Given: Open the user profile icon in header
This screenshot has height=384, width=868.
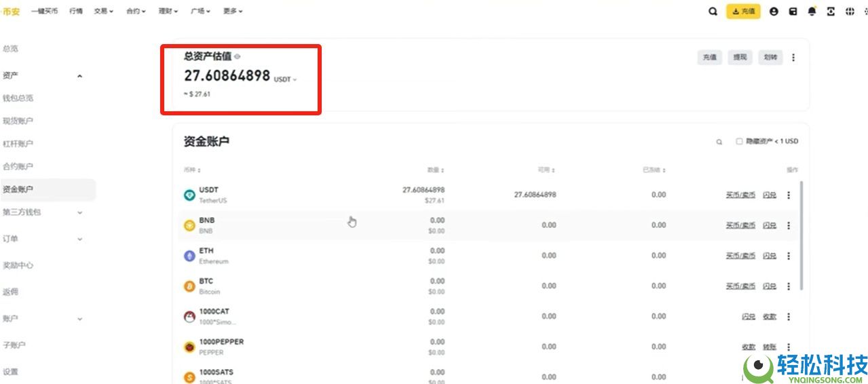Looking at the screenshot, I should pyautogui.click(x=774, y=12).
